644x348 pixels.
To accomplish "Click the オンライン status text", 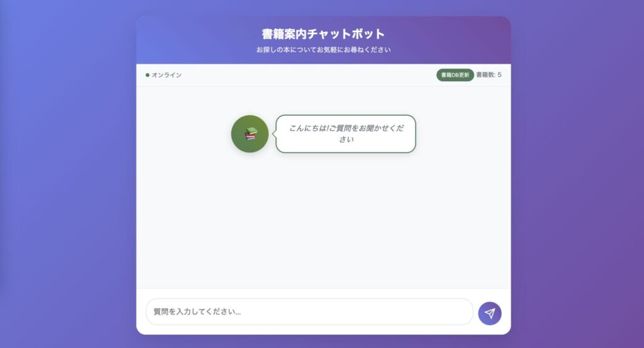I will (x=166, y=75).
